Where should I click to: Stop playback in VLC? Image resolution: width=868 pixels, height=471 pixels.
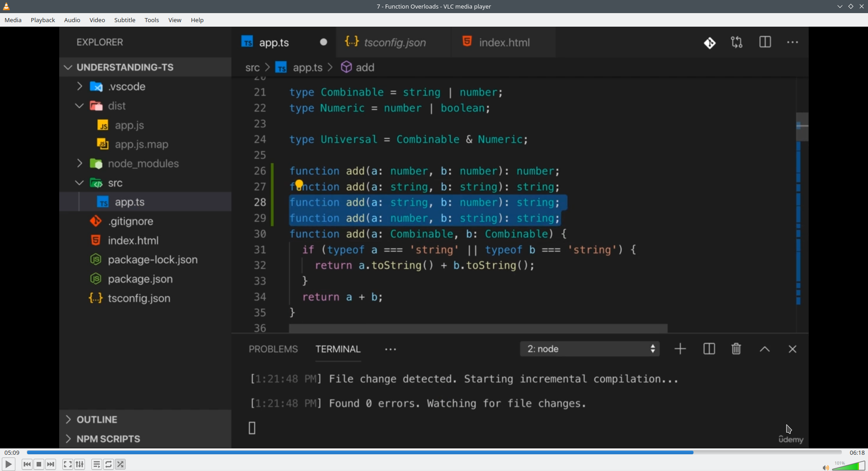click(x=39, y=464)
